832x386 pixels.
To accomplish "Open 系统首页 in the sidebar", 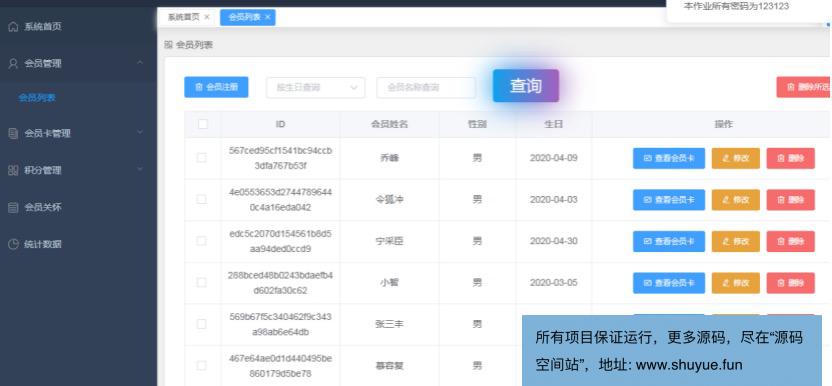I will pos(42,27).
